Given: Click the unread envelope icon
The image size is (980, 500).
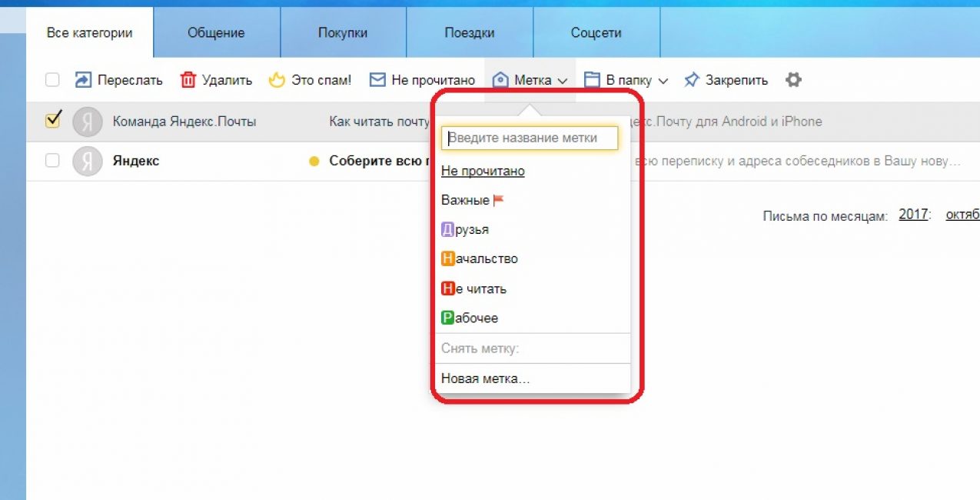Looking at the screenshot, I should click(377, 80).
